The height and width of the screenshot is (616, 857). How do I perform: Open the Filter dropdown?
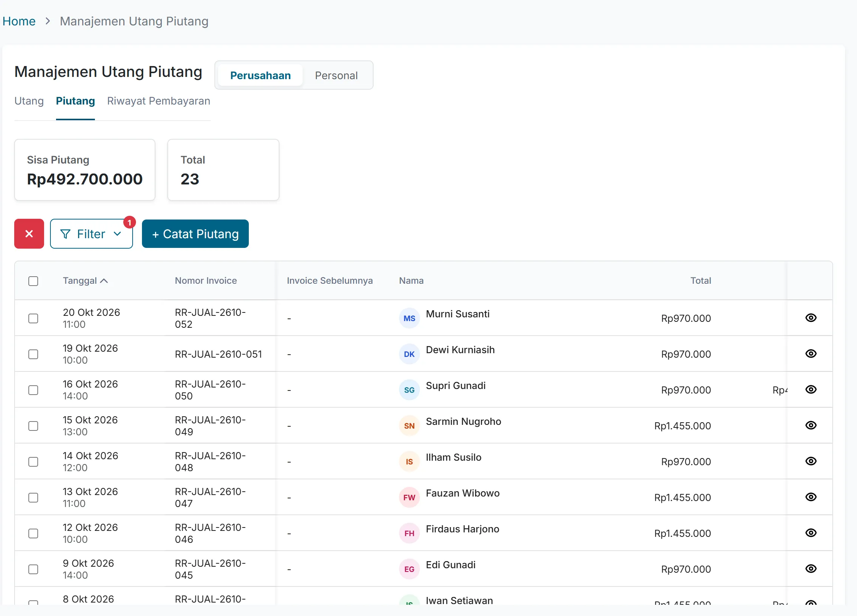tap(92, 234)
